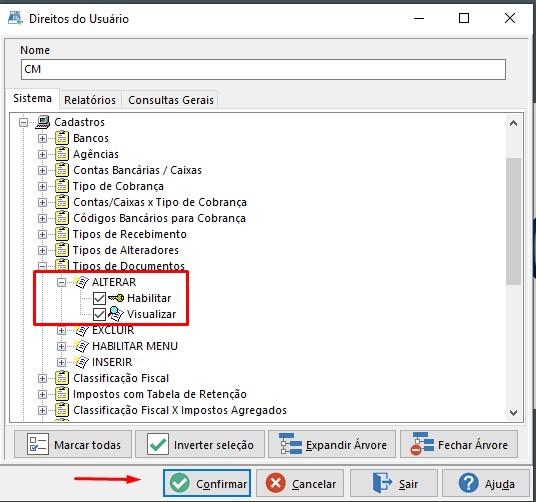Switch to the Sistema tab
The width and height of the screenshot is (536, 502).
32,98
